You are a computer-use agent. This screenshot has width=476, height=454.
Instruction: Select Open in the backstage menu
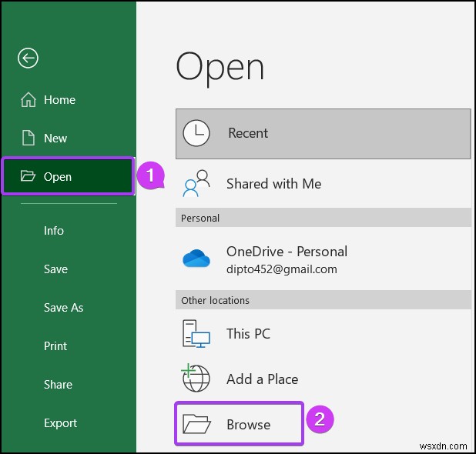[69, 176]
